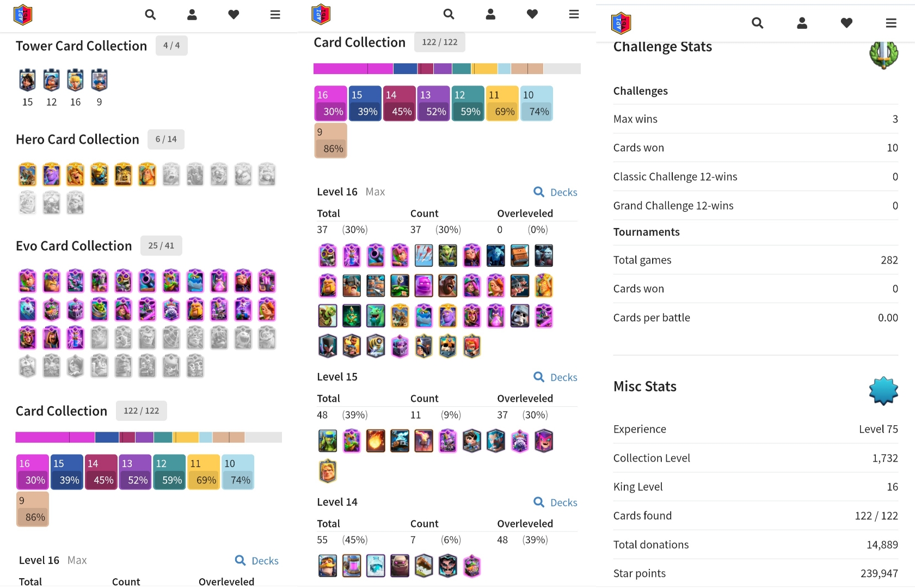Click the 4 / 4 Tower Card Collection badge
Screen dimensions: 915x588
pos(171,46)
